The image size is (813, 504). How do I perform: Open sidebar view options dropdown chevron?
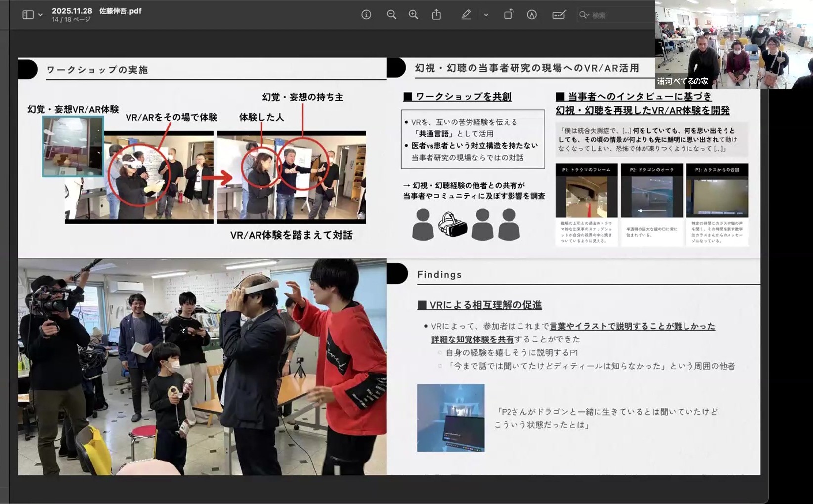click(41, 15)
